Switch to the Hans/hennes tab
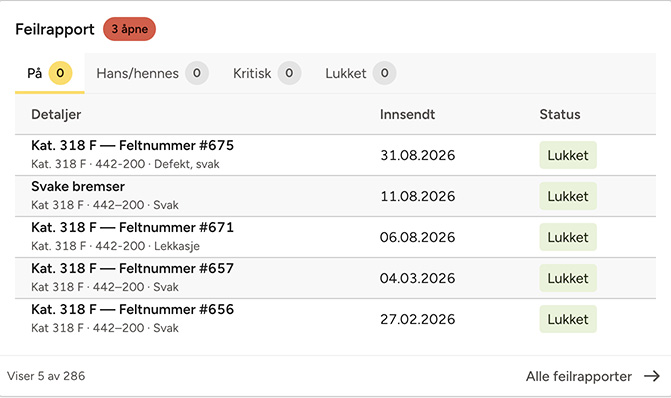671x398 pixels. point(152,73)
